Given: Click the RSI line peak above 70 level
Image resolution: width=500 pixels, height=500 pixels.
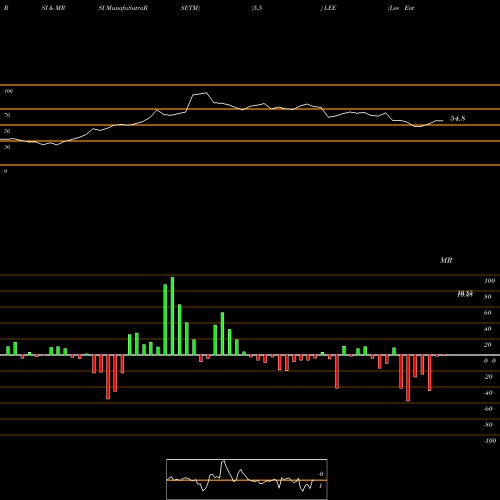Looking at the screenshot, I should [x=206, y=93].
